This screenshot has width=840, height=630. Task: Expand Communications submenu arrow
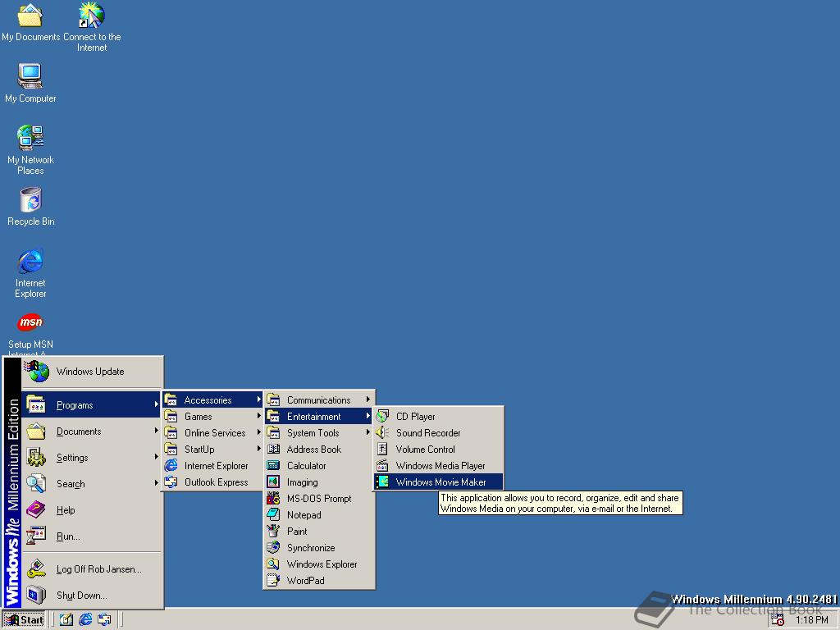pyautogui.click(x=368, y=399)
